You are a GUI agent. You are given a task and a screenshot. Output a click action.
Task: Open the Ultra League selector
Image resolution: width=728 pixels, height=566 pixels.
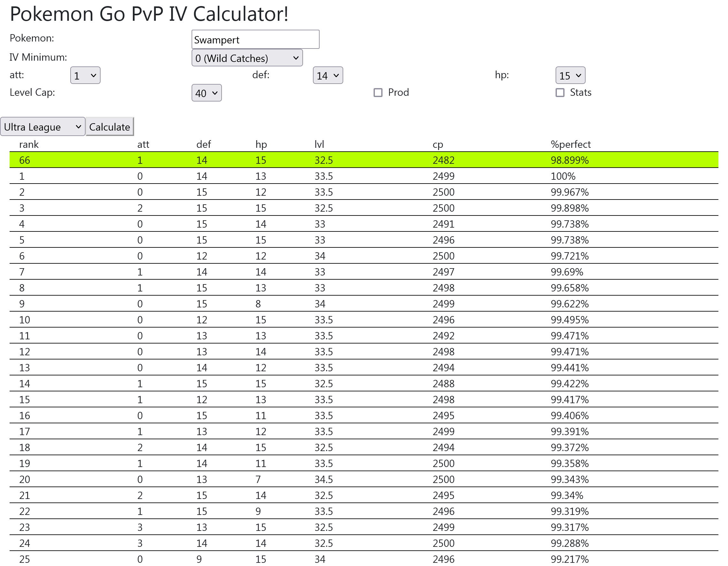pos(43,127)
